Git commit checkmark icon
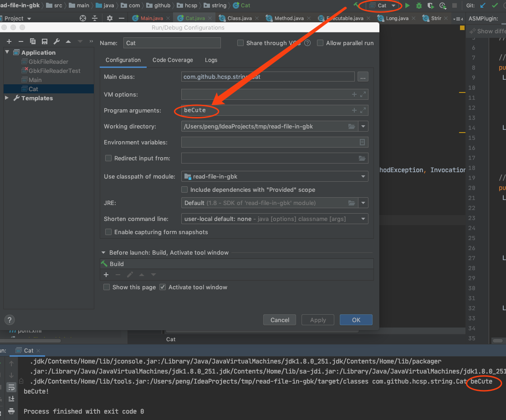This screenshot has height=420, width=506. [x=494, y=5]
